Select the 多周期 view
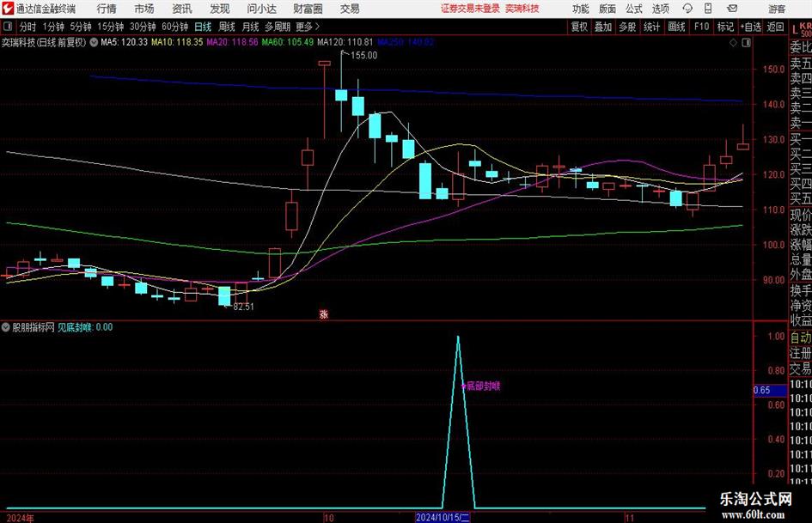This screenshot has height=523, width=812. [x=278, y=27]
